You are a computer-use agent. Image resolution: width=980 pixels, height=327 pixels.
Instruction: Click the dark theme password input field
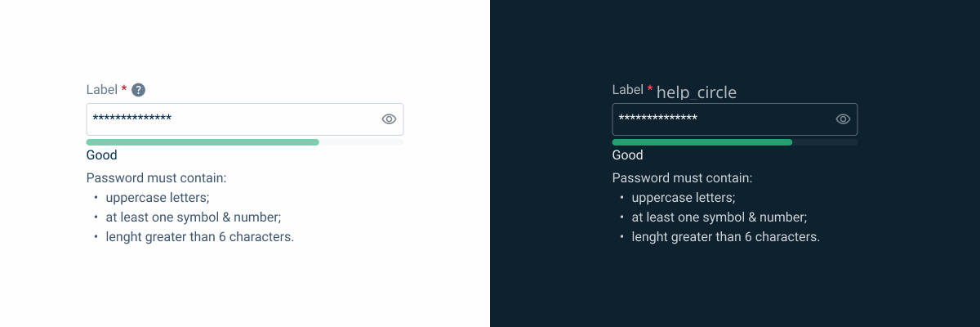(735, 119)
